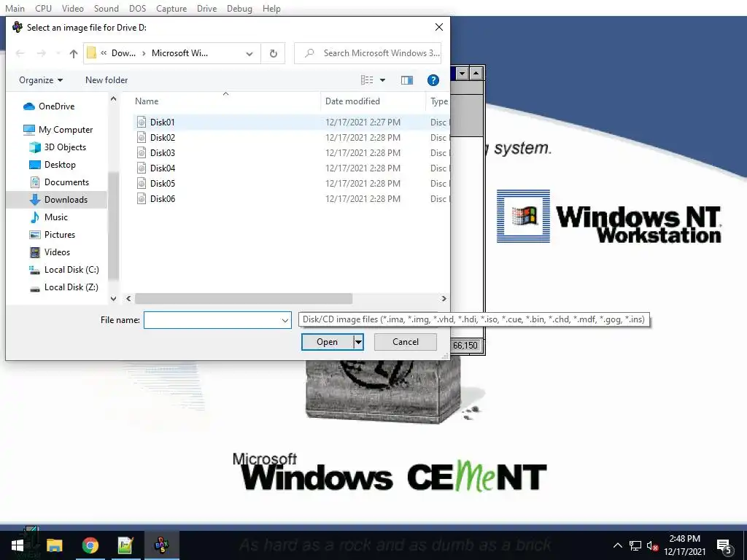Close the Select an image dialog
The width and height of the screenshot is (747, 560).
(438, 27)
